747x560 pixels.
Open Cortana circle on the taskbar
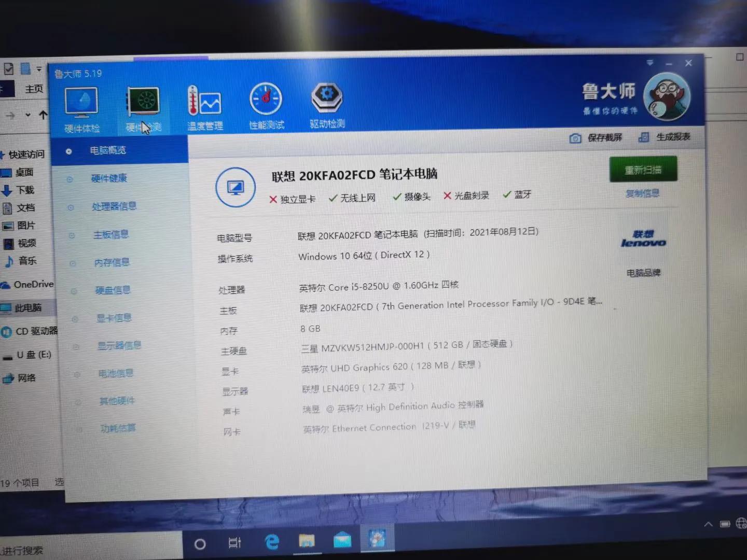coord(200,544)
